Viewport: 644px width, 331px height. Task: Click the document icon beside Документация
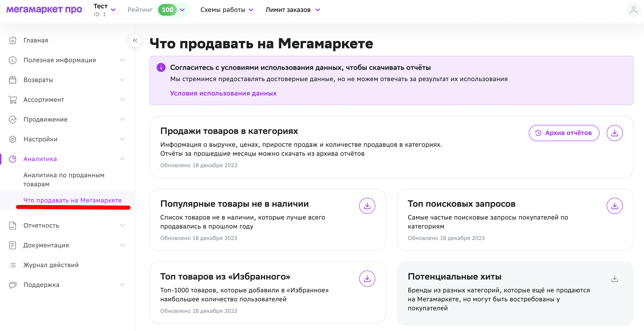(x=13, y=245)
